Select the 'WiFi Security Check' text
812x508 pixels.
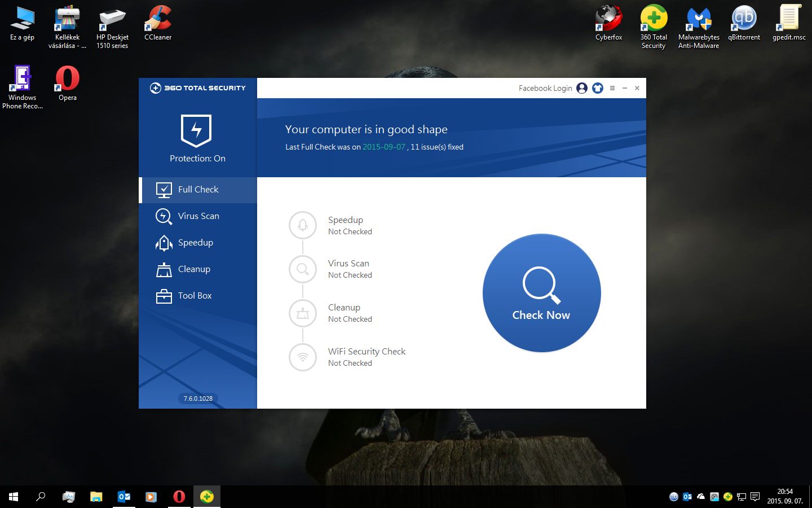pyautogui.click(x=367, y=351)
